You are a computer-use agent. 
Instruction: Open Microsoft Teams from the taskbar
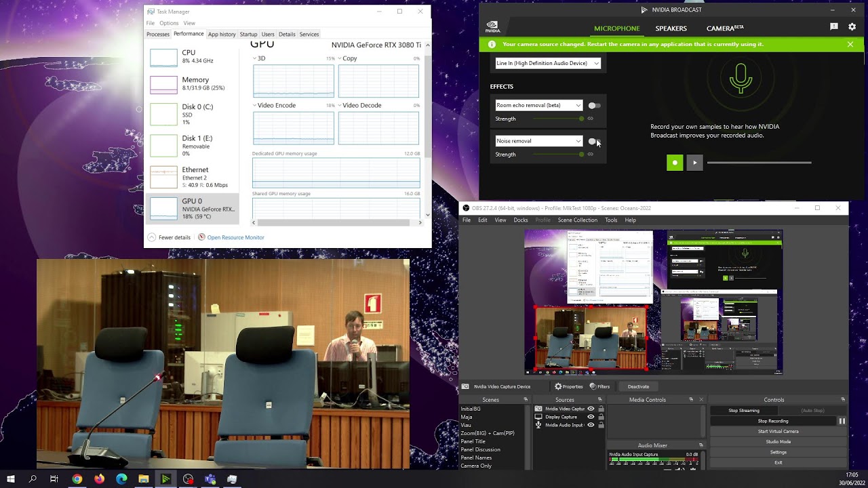coord(210,479)
